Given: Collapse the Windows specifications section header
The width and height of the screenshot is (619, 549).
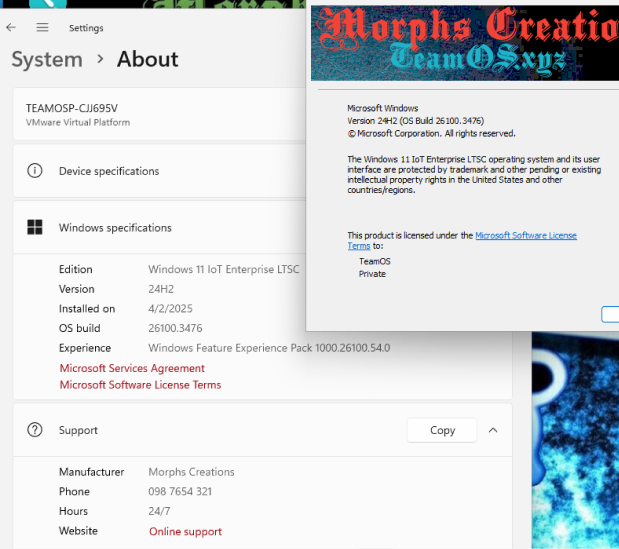Looking at the screenshot, I should pyautogui.click(x=159, y=227).
